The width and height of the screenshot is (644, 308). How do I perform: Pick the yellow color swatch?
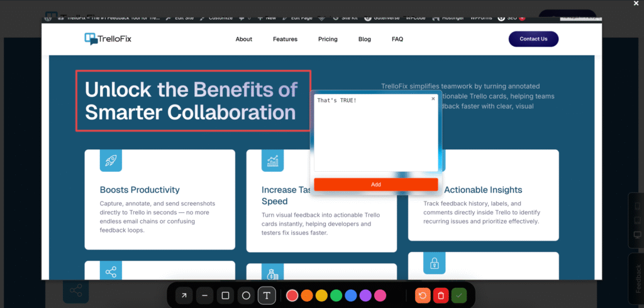pyautogui.click(x=321, y=295)
